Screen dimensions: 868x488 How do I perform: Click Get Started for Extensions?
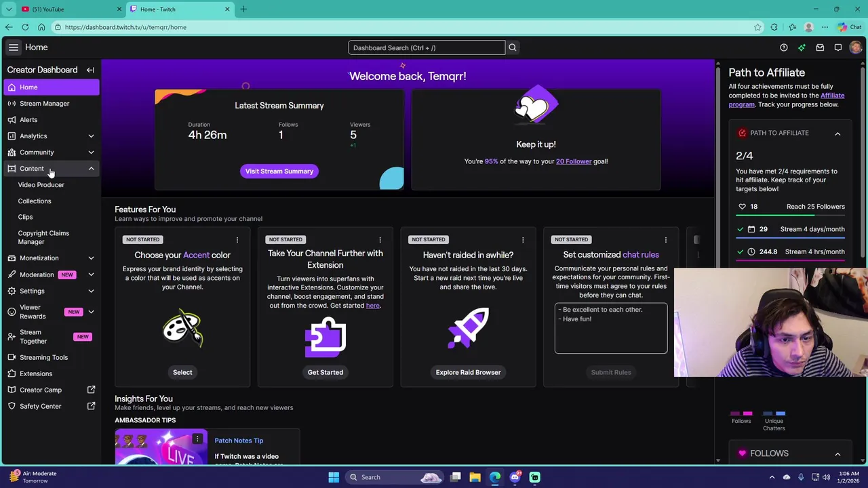point(325,372)
